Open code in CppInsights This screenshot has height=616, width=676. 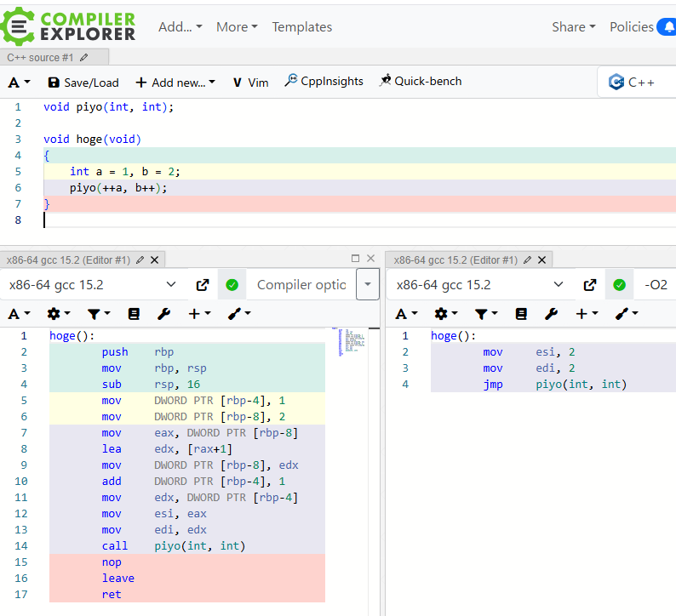(x=324, y=81)
